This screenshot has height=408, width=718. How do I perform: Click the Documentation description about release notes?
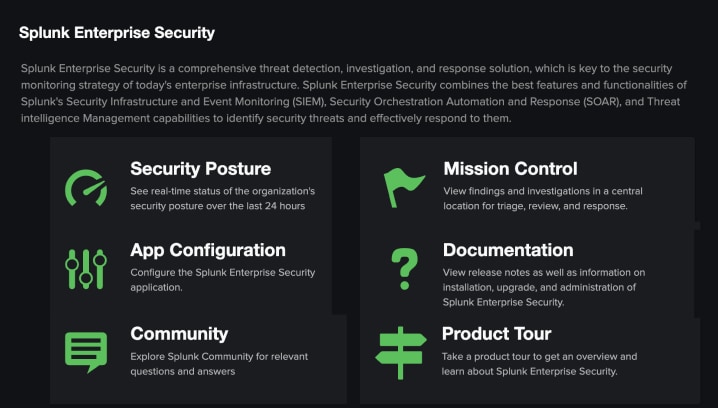[543, 286]
